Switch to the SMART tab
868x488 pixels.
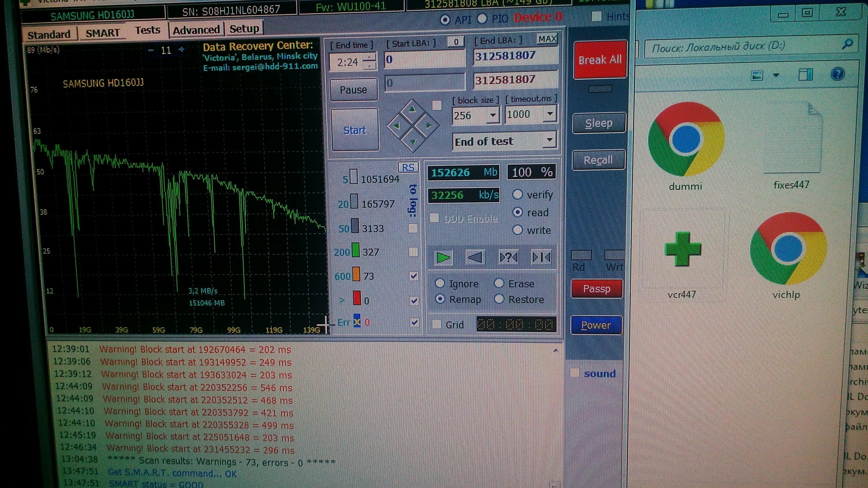[x=102, y=33]
